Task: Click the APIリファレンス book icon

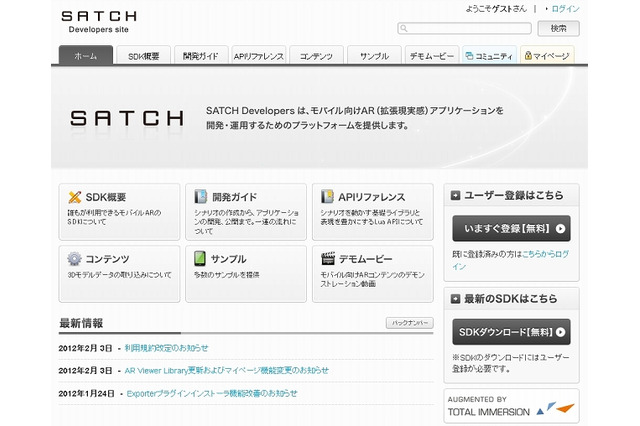Action: click(327, 197)
